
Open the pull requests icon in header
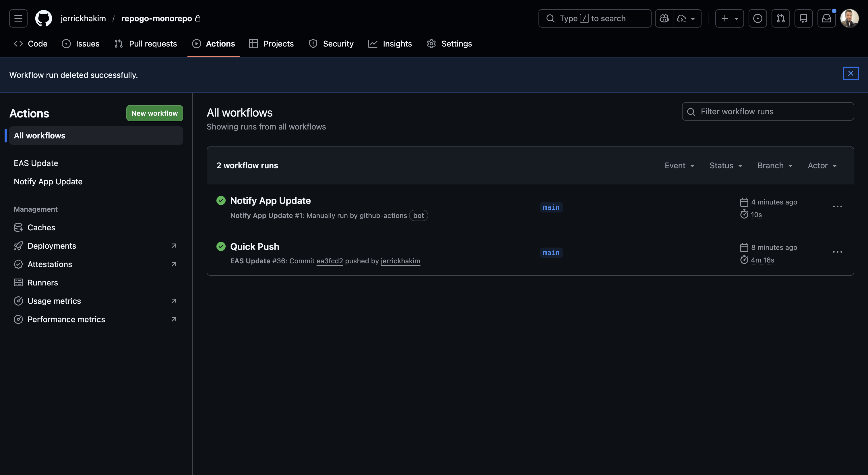coord(780,18)
